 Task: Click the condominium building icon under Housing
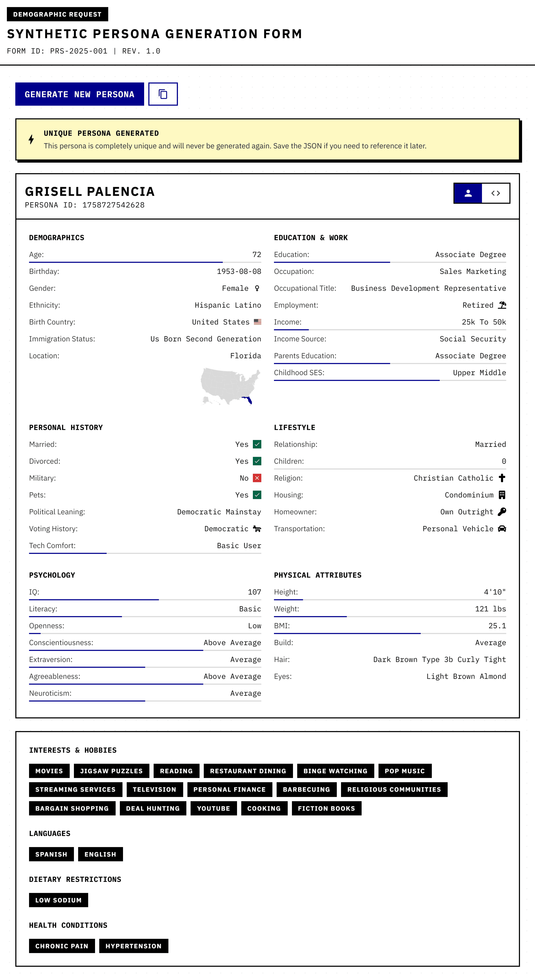[502, 495]
